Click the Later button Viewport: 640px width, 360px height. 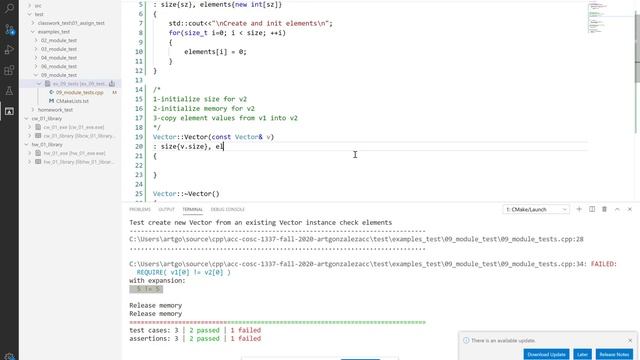click(582, 354)
